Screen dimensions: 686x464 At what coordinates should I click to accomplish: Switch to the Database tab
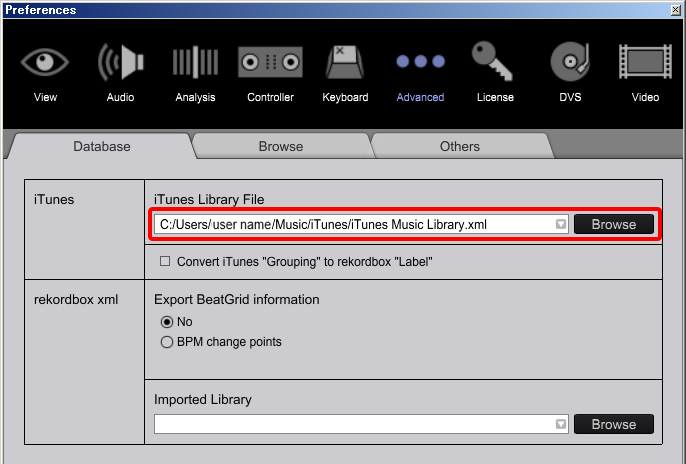click(102, 147)
